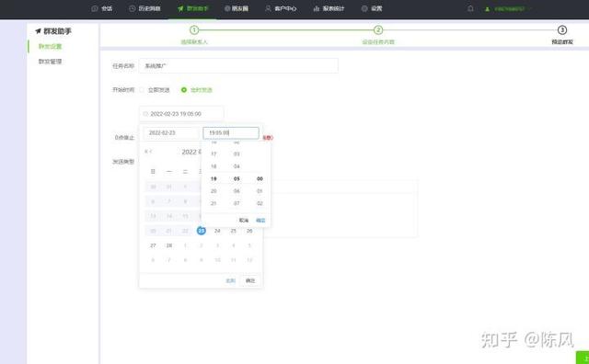Click the notification bell icon
The width and height of the screenshot is (589, 364).
470,8
